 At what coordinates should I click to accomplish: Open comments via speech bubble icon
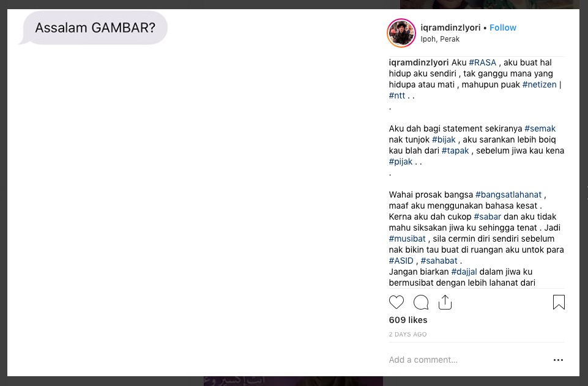click(421, 302)
